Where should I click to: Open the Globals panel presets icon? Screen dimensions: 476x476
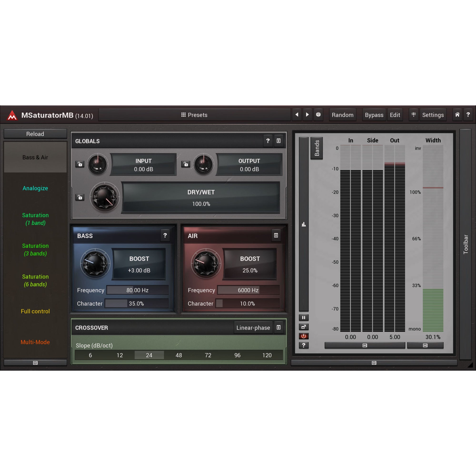(x=278, y=141)
